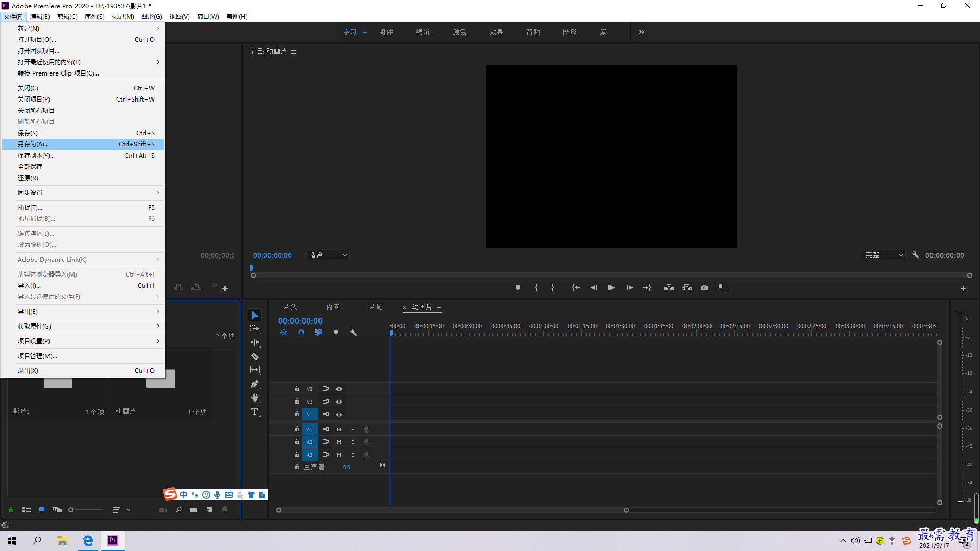The width and height of the screenshot is (980, 551).
Task: Toggle sync lock on track A3
Action: click(325, 455)
